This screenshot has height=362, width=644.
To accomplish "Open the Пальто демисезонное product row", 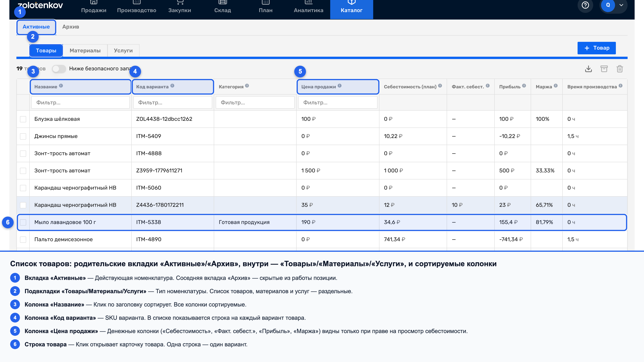I will coord(322,239).
